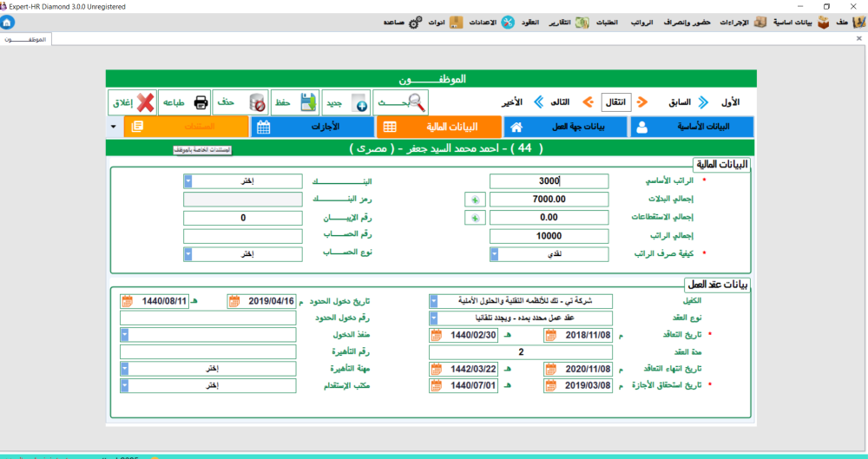Screen dimensions: 868x459
Task: Open salary payment method (كيفية صرف الراتب) dropdown
Action: pos(495,254)
